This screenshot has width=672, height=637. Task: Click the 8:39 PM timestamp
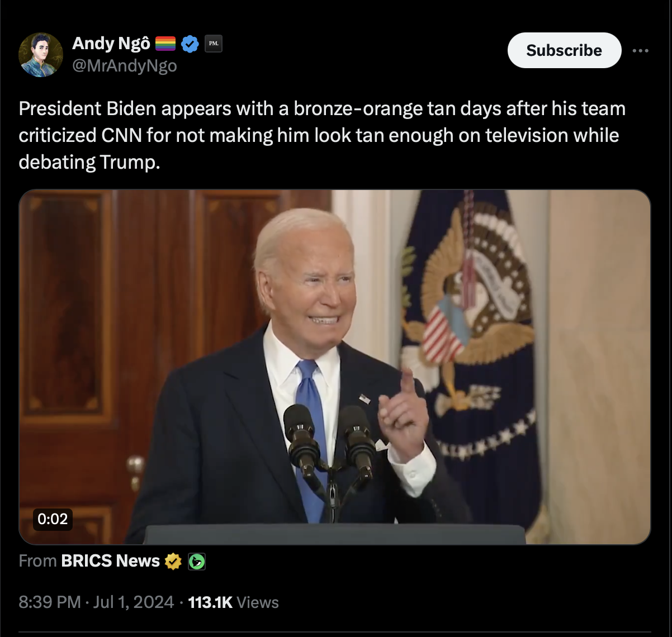[50, 602]
